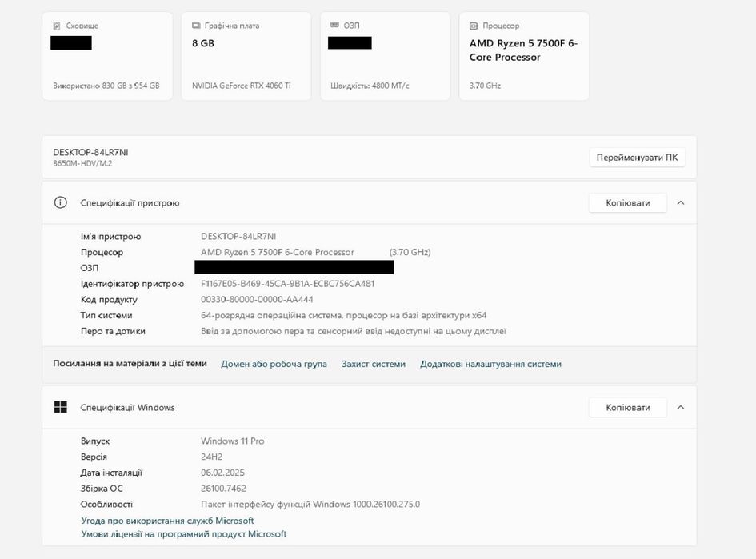The width and height of the screenshot is (756, 559).
Task: Click the storage icon beside Сховище
Action: pos(57,26)
